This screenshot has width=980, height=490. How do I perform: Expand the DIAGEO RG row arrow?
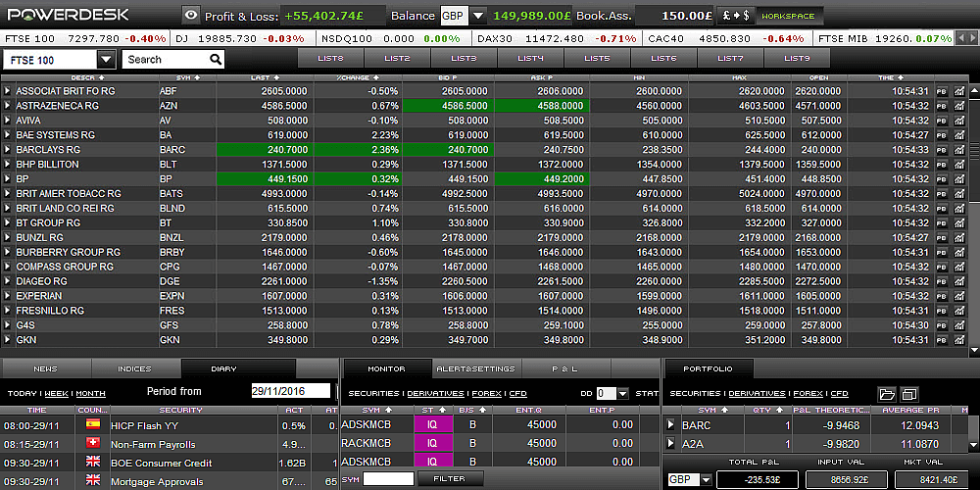click(8, 281)
